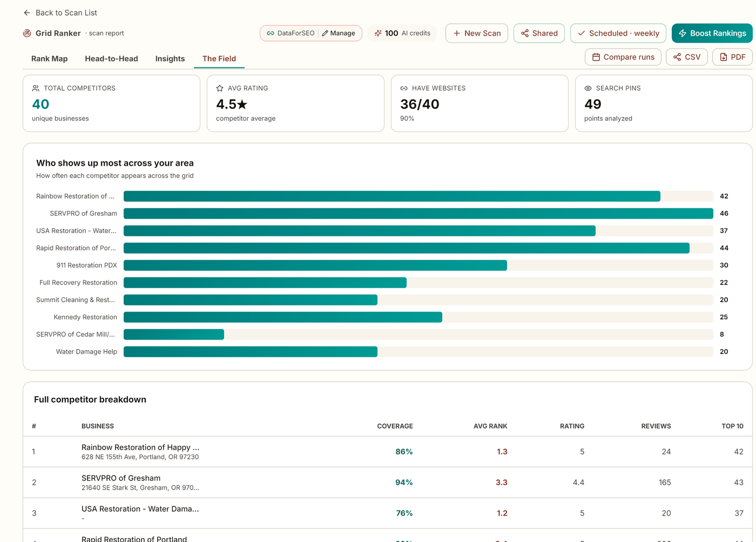Image resolution: width=756 pixels, height=542 pixels.
Task: Select the Rainbow Restoration of Happy table row name
Action: (x=140, y=448)
